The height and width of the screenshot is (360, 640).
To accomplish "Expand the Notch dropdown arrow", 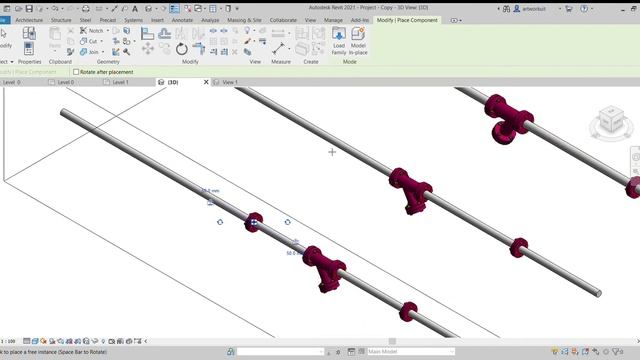I will pos(108,31).
